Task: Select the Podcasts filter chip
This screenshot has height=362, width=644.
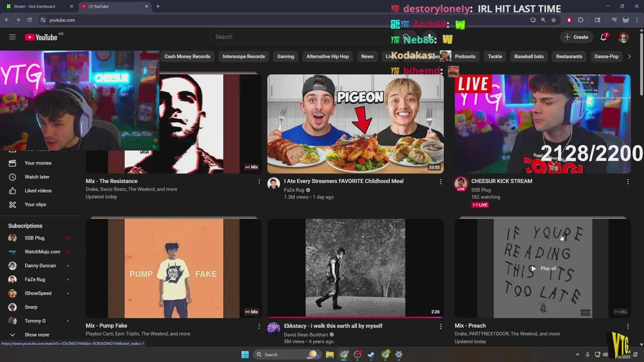Action: (465, 56)
